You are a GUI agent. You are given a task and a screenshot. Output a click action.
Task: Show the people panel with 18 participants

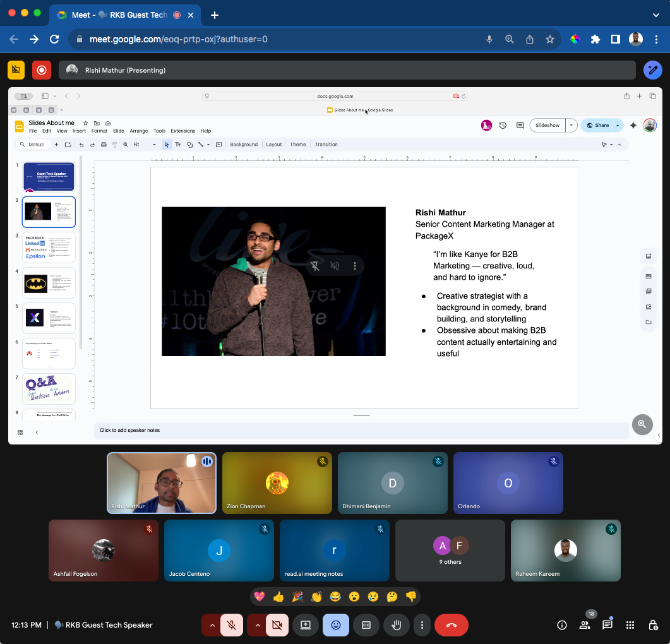585,625
